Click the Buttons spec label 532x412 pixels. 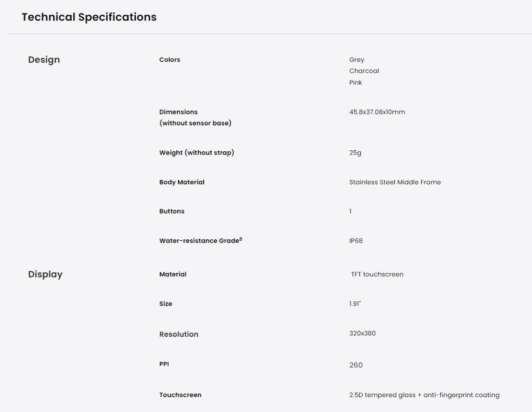point(172,212)
